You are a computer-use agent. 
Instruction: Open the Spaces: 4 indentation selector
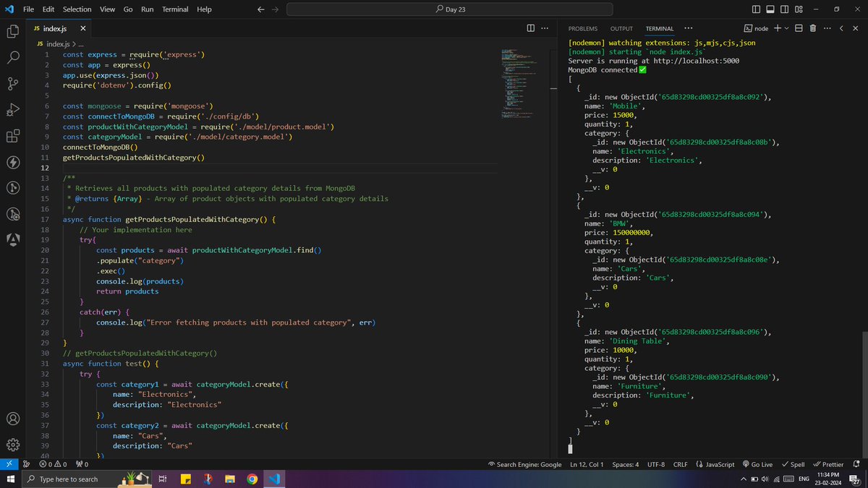[x=626, y=464]
